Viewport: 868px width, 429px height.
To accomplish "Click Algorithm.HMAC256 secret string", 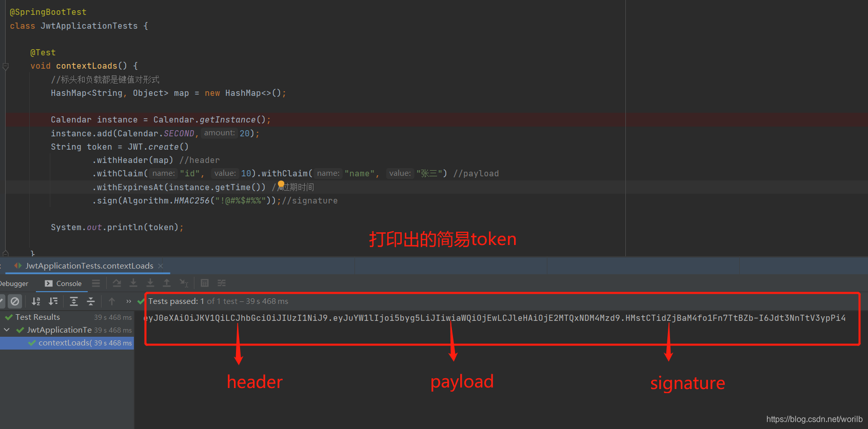I will 240,200.
